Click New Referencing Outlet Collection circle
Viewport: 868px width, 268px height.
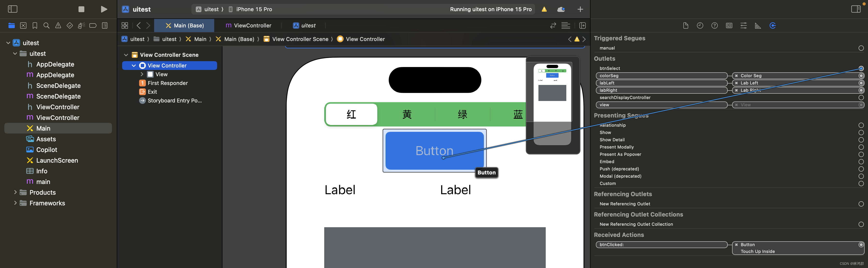tap(861, 225)
